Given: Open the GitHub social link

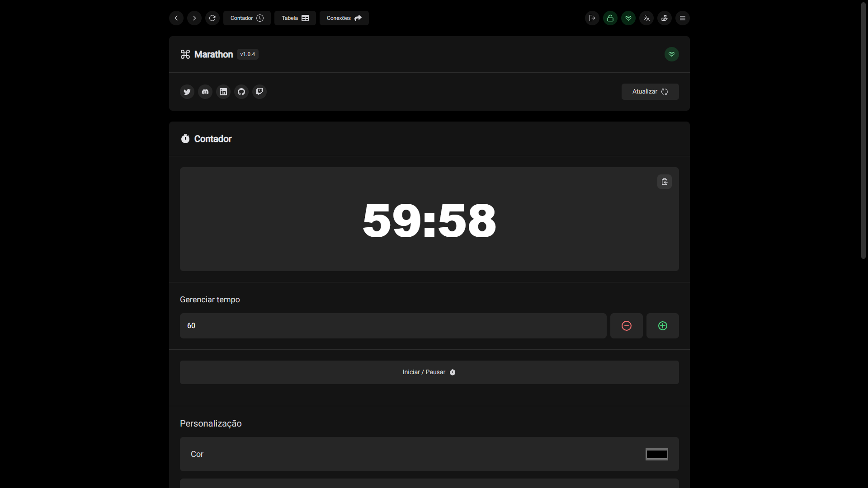Looking at the screenshot, I should pyautogui.click(x=241, y=92).
